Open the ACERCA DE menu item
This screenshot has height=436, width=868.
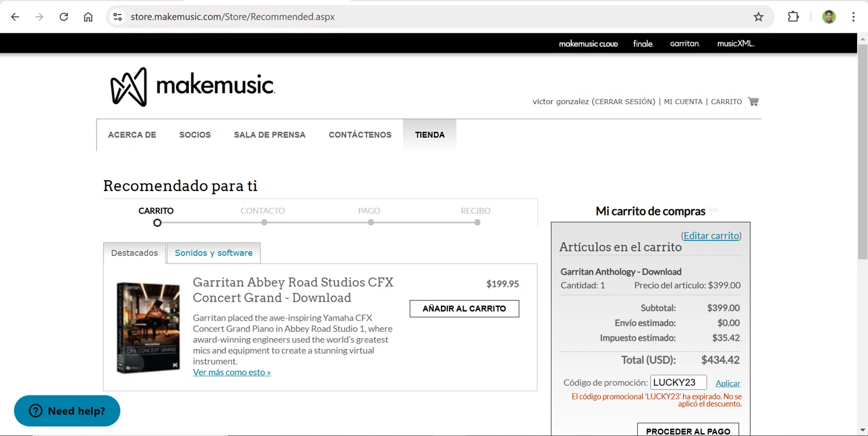(132, 135)
